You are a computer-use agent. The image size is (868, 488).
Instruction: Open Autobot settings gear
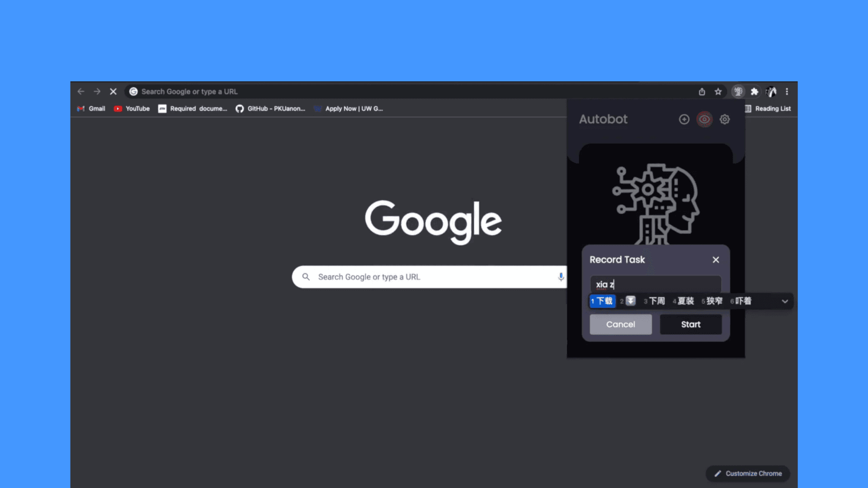tap(725, 119)
